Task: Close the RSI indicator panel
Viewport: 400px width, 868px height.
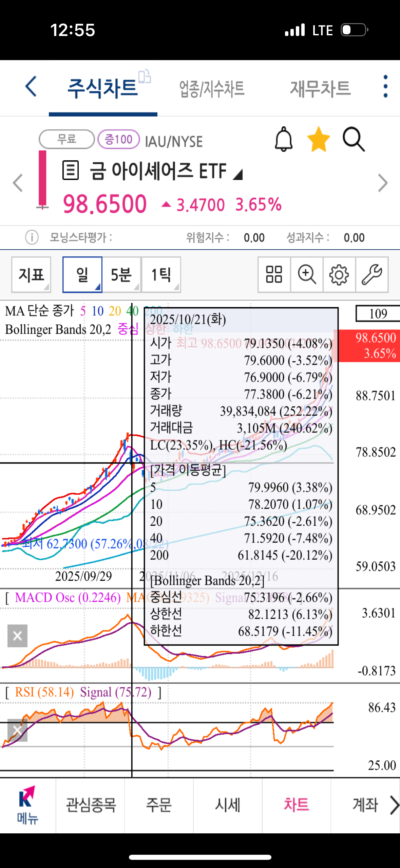Action: pos(17,730)
